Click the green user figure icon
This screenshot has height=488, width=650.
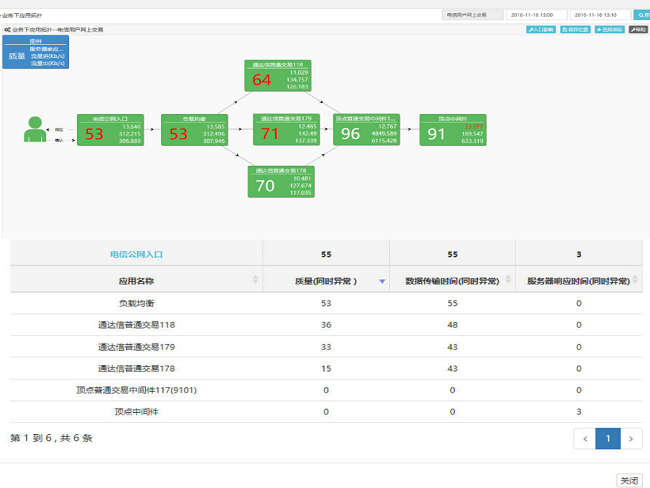[x=35, y=129]
